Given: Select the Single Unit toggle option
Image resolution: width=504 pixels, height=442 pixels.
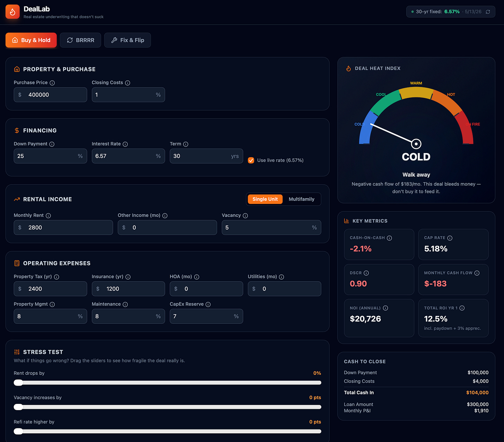Looking at the screenshot, I should 265,199.
